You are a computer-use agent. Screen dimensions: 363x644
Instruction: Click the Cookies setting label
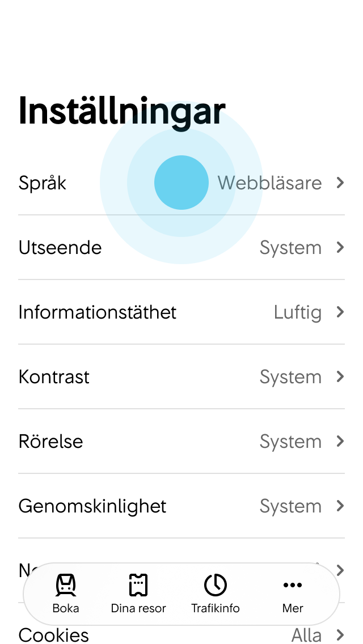click(x=53, y=635)
